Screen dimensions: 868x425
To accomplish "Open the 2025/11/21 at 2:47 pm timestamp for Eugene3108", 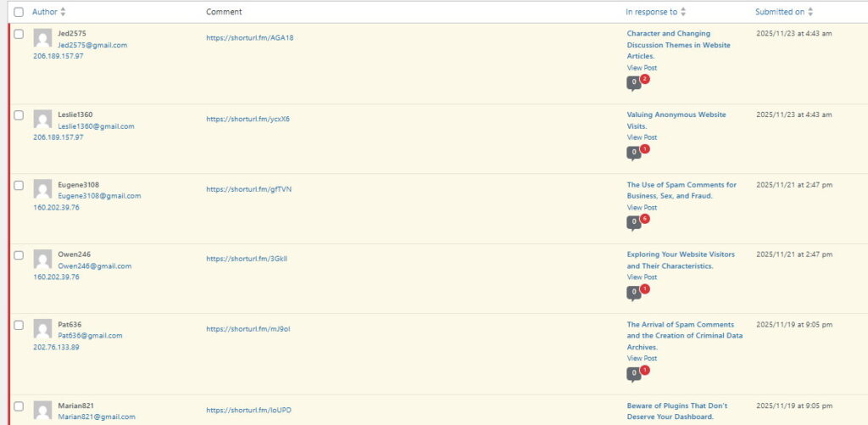I will (x=793, y=184).
